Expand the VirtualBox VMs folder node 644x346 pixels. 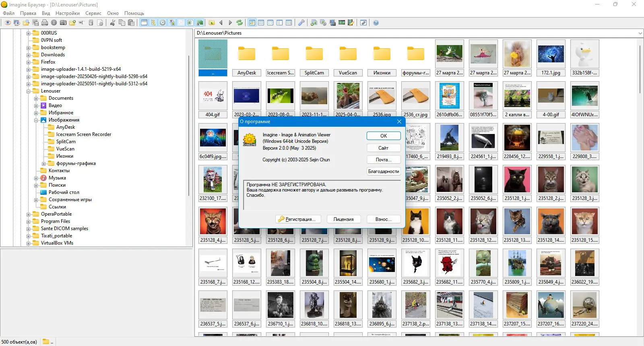pyautogui.click(x=29, y=243)
